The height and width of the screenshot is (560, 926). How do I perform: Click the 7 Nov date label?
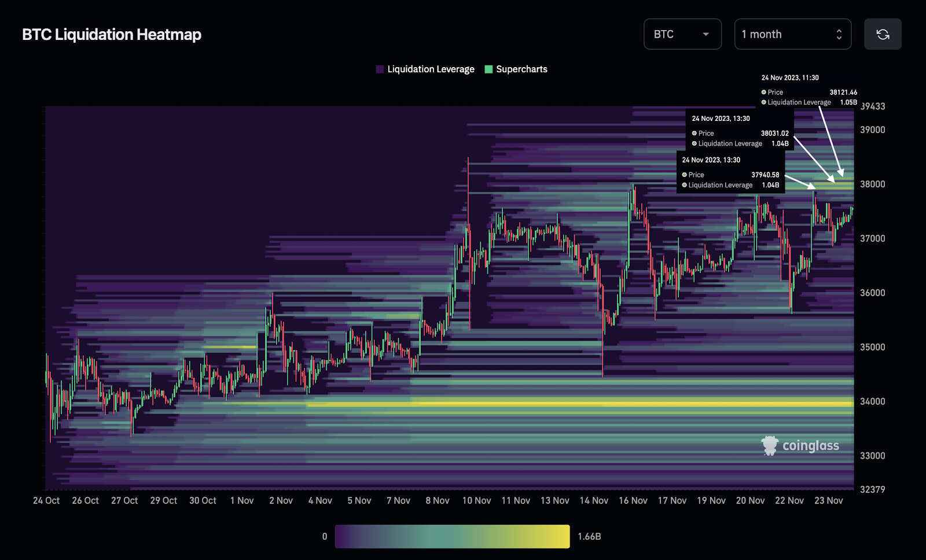click(398, 500)
